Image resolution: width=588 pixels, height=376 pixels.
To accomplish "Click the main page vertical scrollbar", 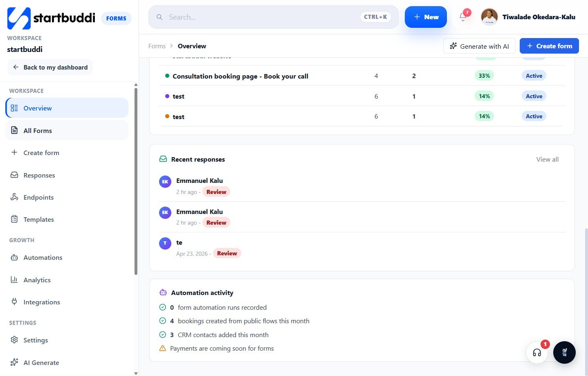I will [x=586, y=301].
